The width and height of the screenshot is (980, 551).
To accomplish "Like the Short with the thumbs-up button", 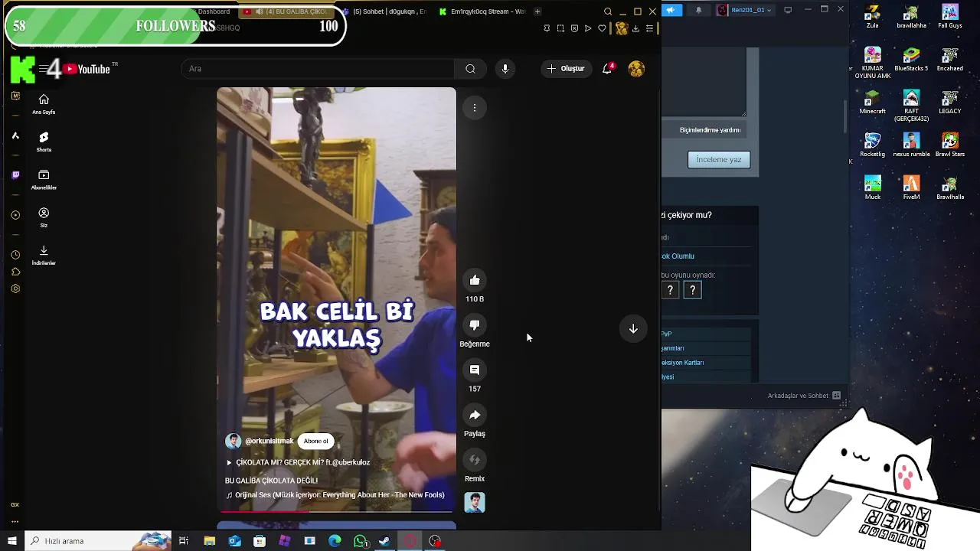I will coord(475,280).
